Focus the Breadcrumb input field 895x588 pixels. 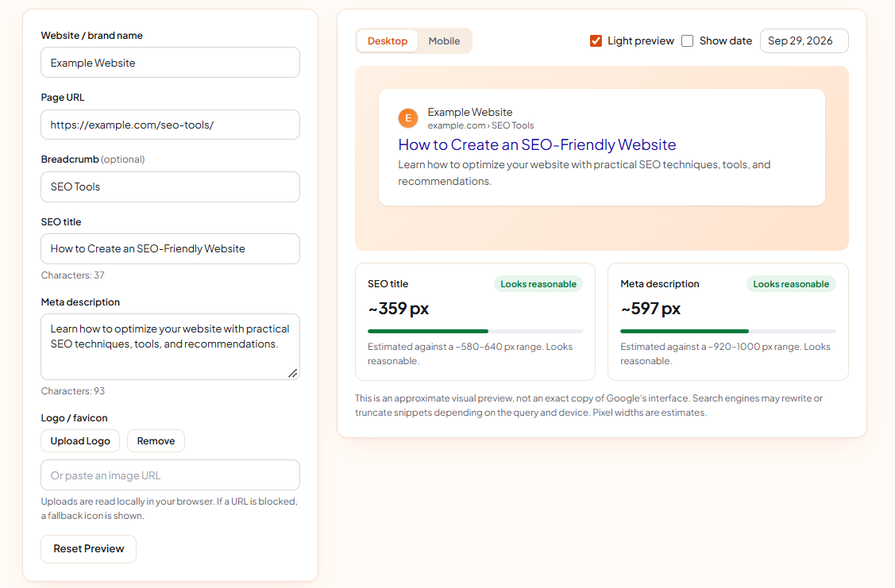[x=170, y=187]
